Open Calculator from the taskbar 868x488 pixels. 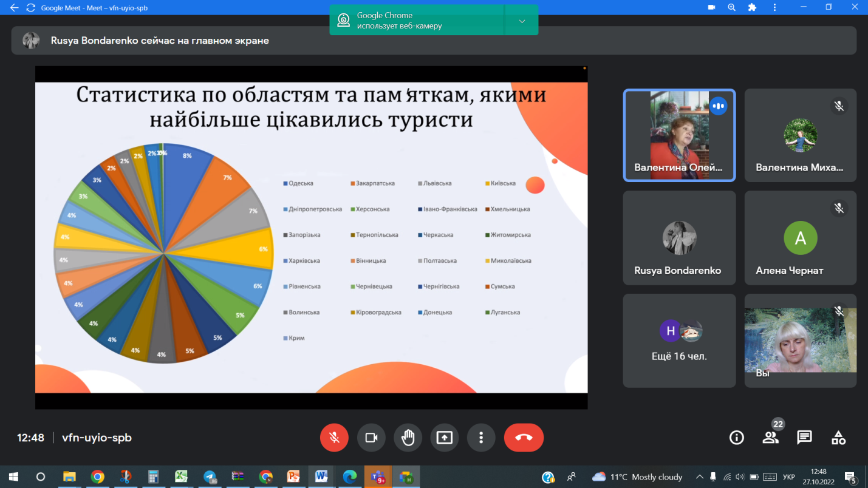tap(153, 477)
